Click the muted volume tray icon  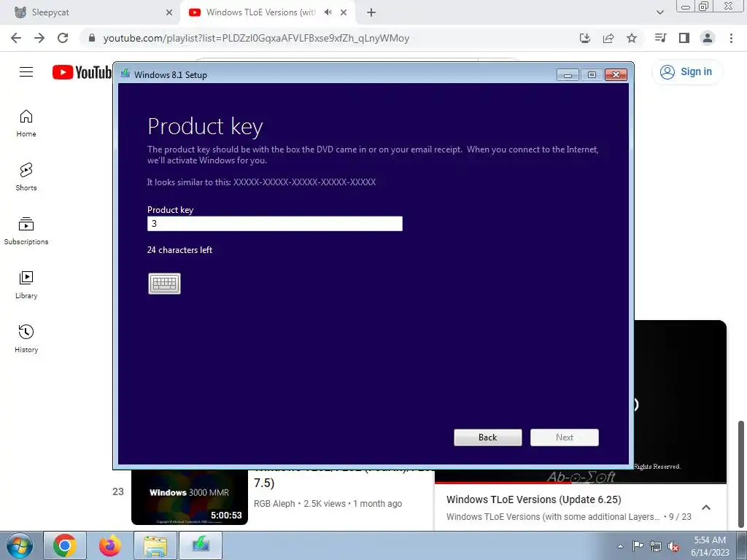coord(673,546)
